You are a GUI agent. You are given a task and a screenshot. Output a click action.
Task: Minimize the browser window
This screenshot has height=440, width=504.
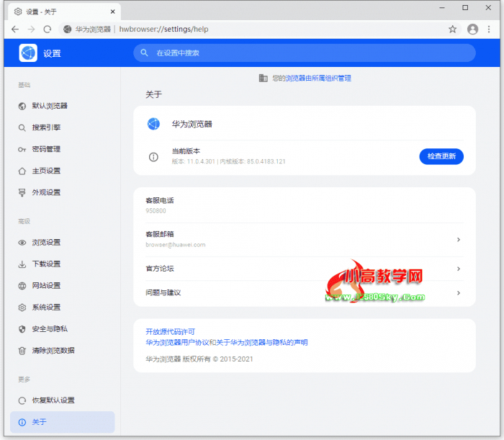click(x=442, y=7)
